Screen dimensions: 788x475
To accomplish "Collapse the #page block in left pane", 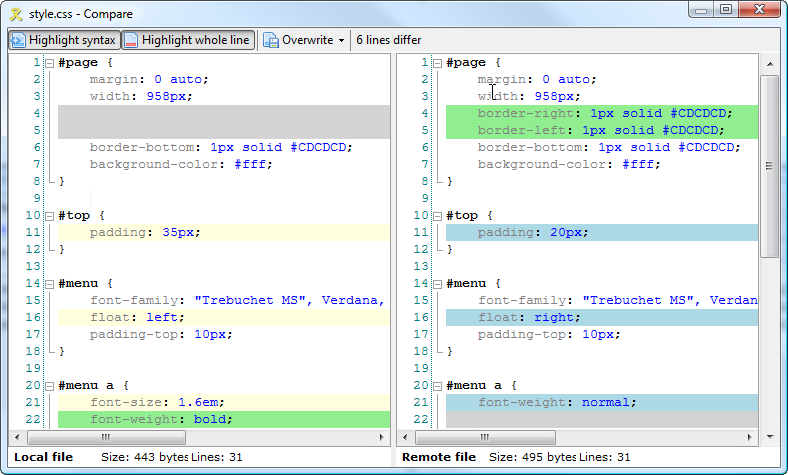I will point(49,63).
